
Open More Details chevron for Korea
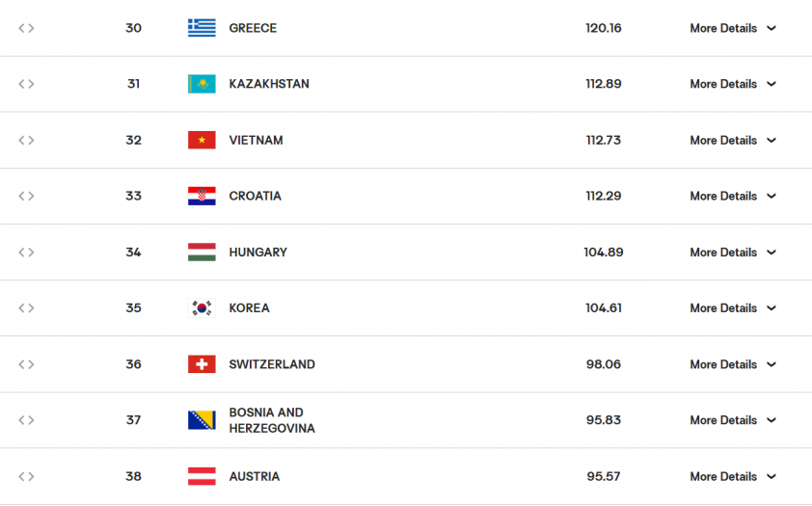(x=771, y=308)
